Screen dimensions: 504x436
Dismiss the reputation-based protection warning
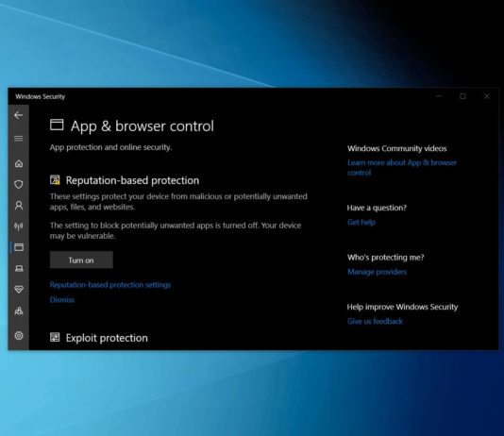click(x=62, y=300)
